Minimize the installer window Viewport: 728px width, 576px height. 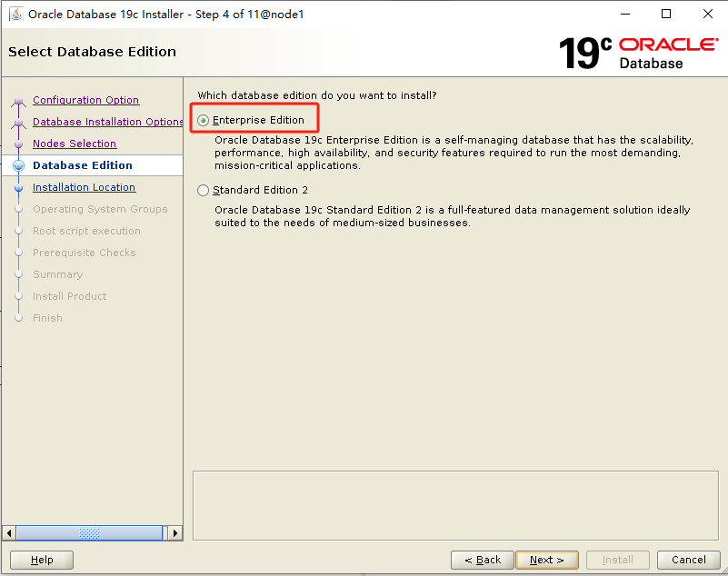(x=625, y=14)
